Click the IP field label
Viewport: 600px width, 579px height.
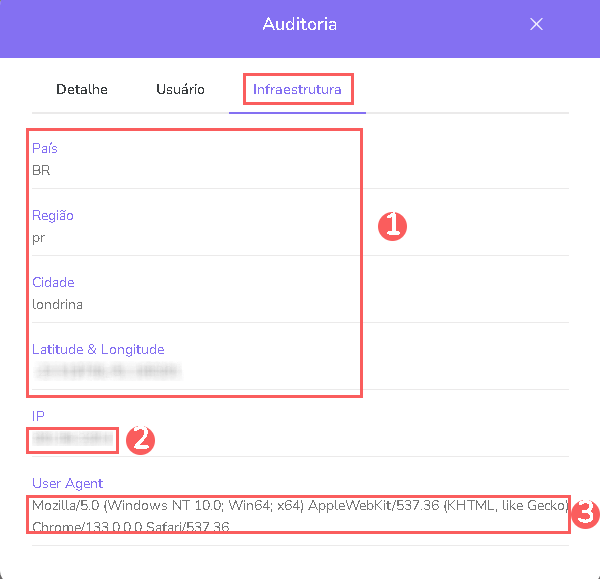coord(38,416)
